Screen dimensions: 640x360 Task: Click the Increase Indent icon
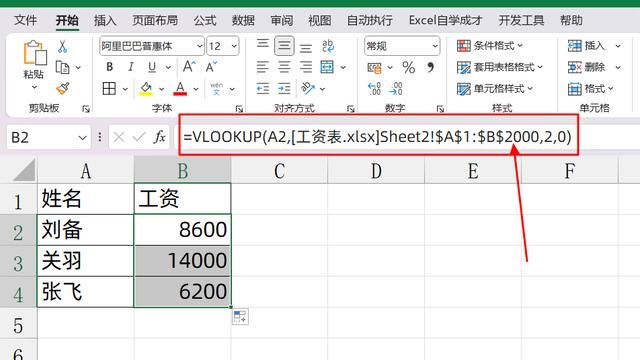coord(284,88)
